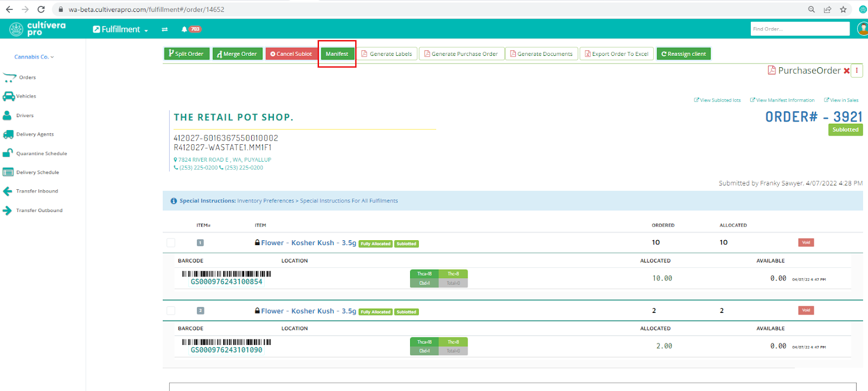Click the Delivery Schedule list icon
The image size is (868, 391).
[8, 172]
